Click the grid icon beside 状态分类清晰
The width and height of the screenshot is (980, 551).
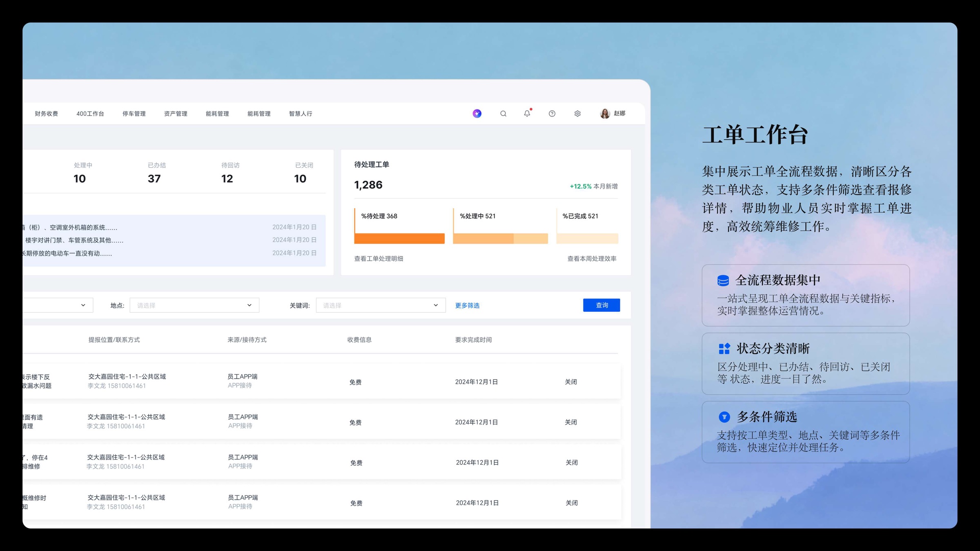click(x=724, y=349)
